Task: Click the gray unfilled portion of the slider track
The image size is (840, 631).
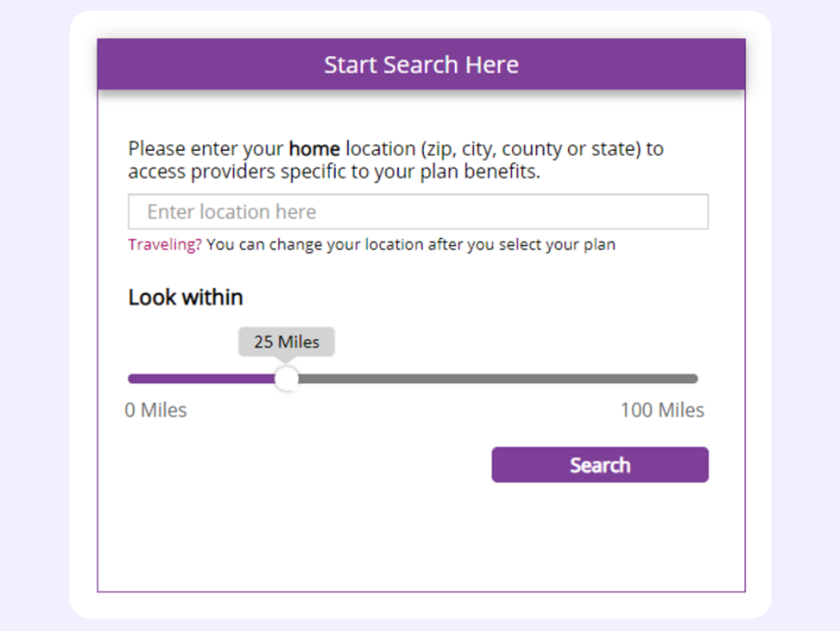Action: point(498,379)
